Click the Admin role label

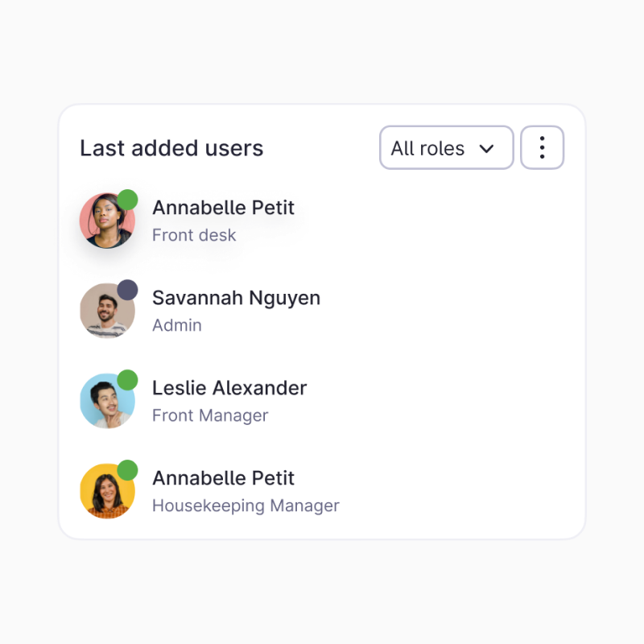(177, 326)
